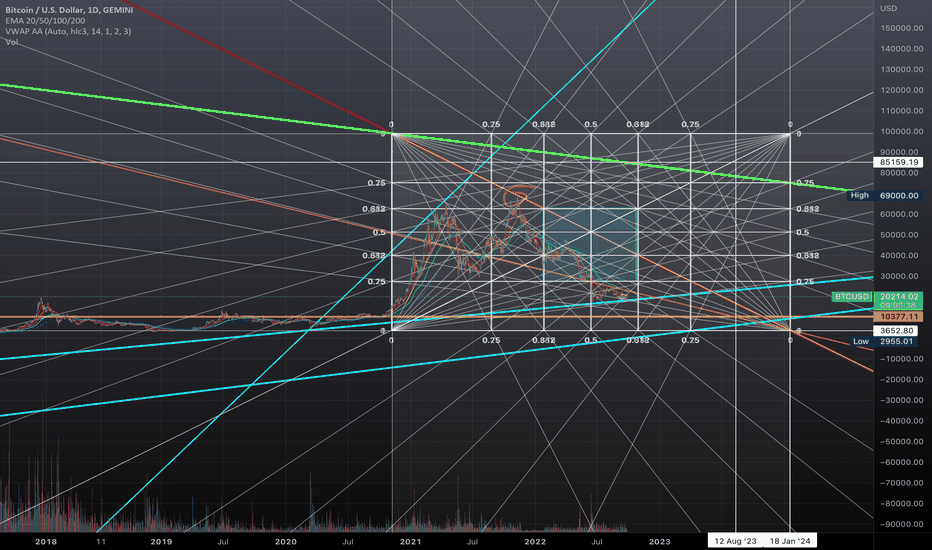Click the 120000.00 price axis value
Screen dimensions: 932x550
(902, 90)
